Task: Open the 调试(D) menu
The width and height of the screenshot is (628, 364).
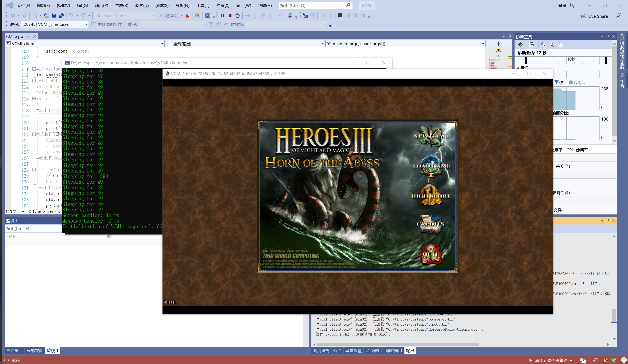Action: 142,6
